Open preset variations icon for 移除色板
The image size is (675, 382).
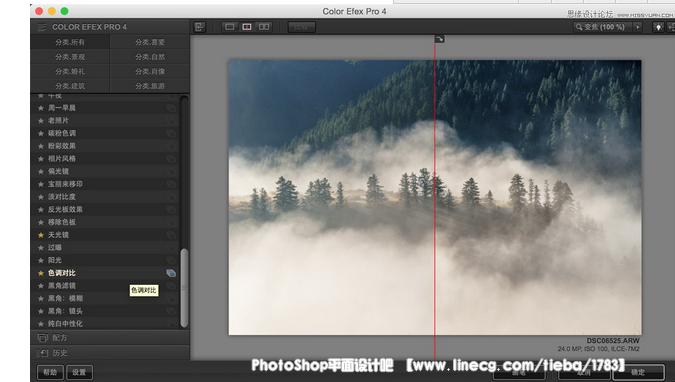click(x=171, y=222)
